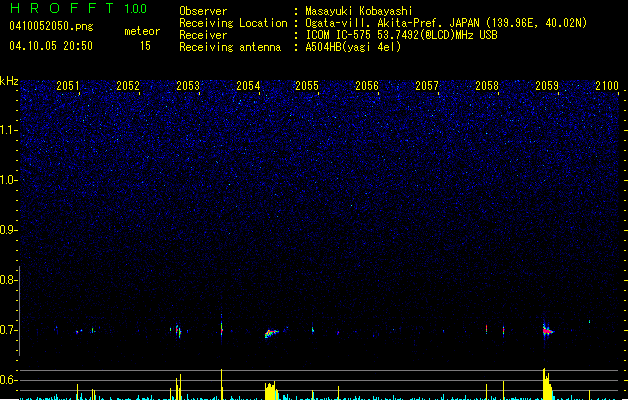Screen dimensions: 629x400
Task: Click the yellow power peak at 2059
Action: 548,384
